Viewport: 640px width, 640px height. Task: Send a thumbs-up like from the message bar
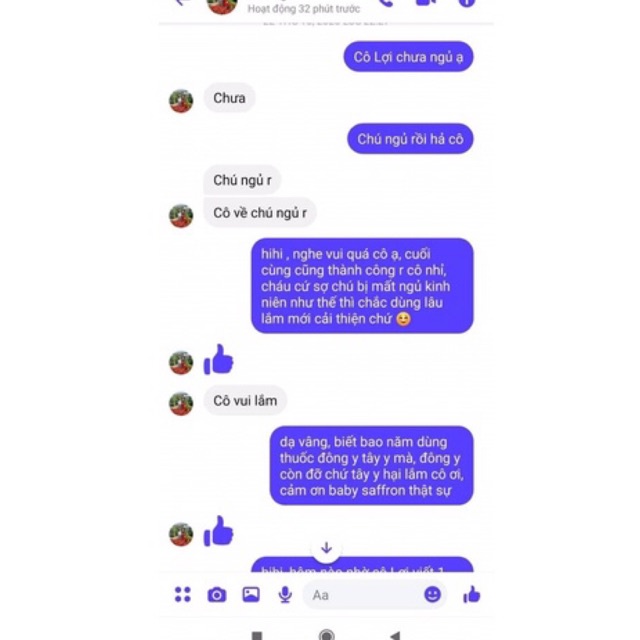pos(471,594)
